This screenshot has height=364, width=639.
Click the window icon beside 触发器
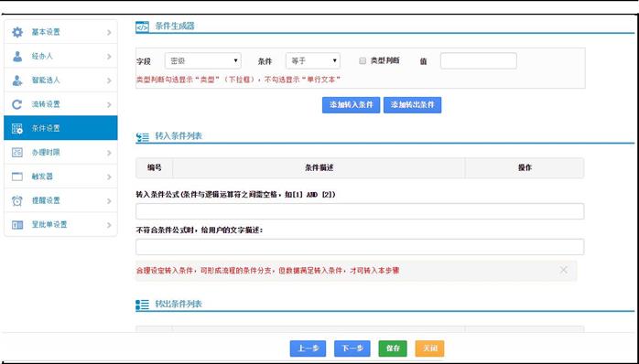point(17,177)
